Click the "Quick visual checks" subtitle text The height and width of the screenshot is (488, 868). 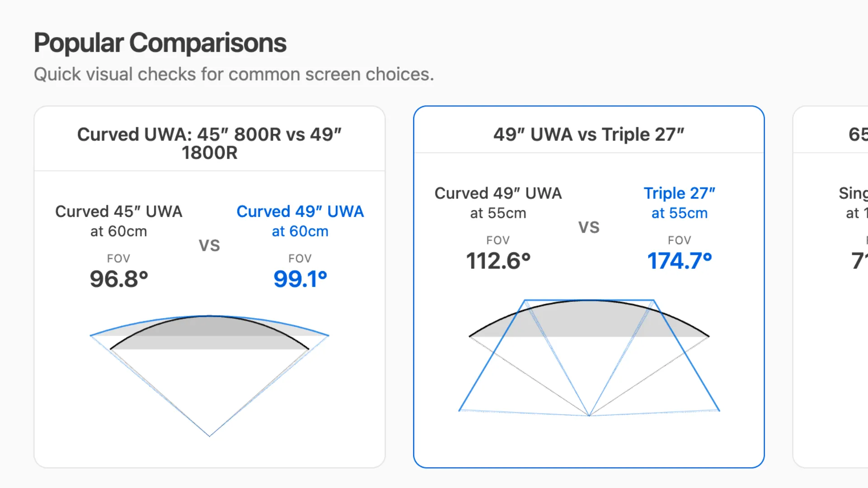pyautogui.click(x=234, y=74)
